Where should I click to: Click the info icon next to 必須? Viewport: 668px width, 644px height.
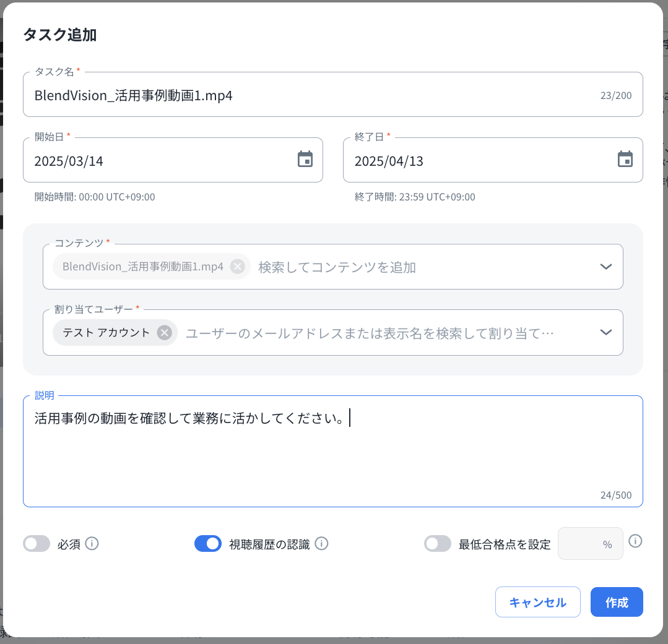[x=92, y=544]
